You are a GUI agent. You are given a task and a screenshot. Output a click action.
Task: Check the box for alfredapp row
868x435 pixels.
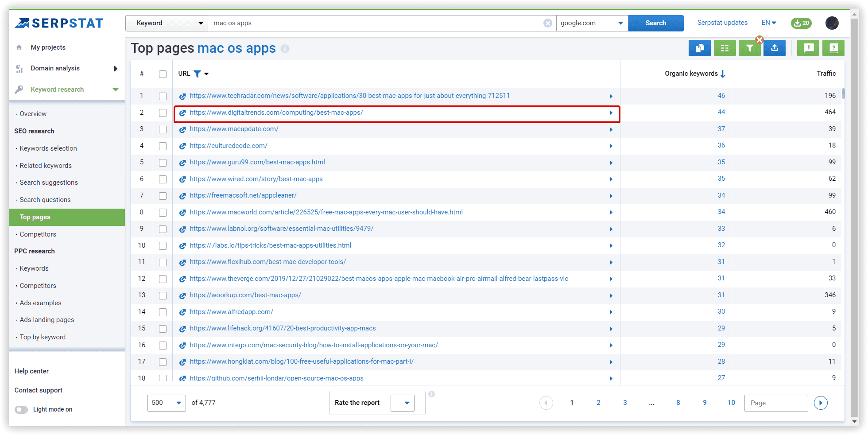[x=163, y=312]
